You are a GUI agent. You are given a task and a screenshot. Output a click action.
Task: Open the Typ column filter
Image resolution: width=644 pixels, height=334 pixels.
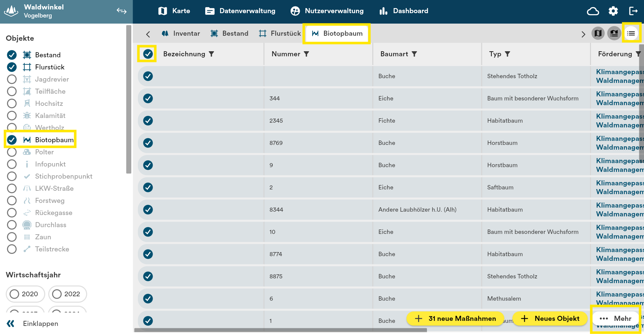tap(507, 54)
